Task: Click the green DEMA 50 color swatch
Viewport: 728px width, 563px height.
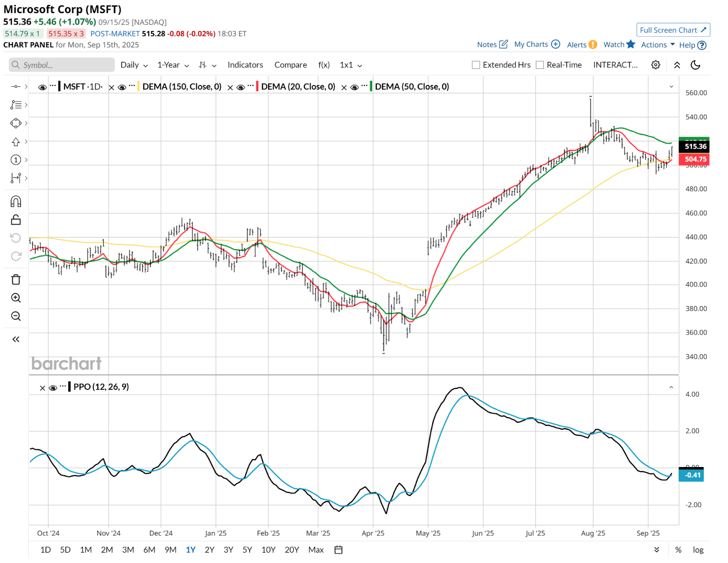Action: 371,86
